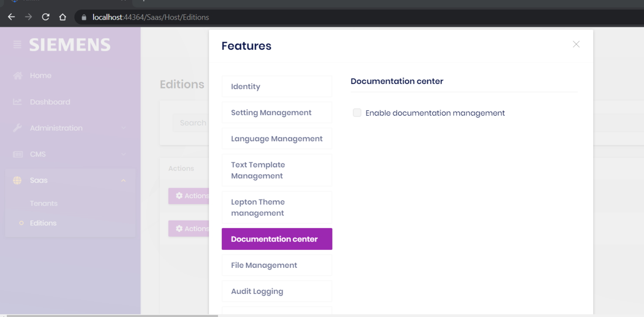Expand the Administration menu chevron
Image resolution: width=644 pixels, height=317 pixels.
click(123, 128)
